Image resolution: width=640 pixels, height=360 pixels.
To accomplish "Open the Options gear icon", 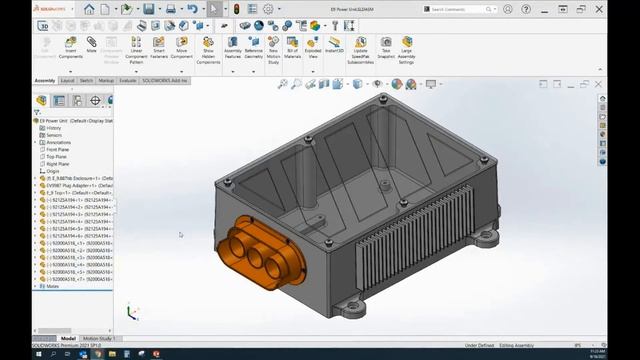I will tap(268, 9).
